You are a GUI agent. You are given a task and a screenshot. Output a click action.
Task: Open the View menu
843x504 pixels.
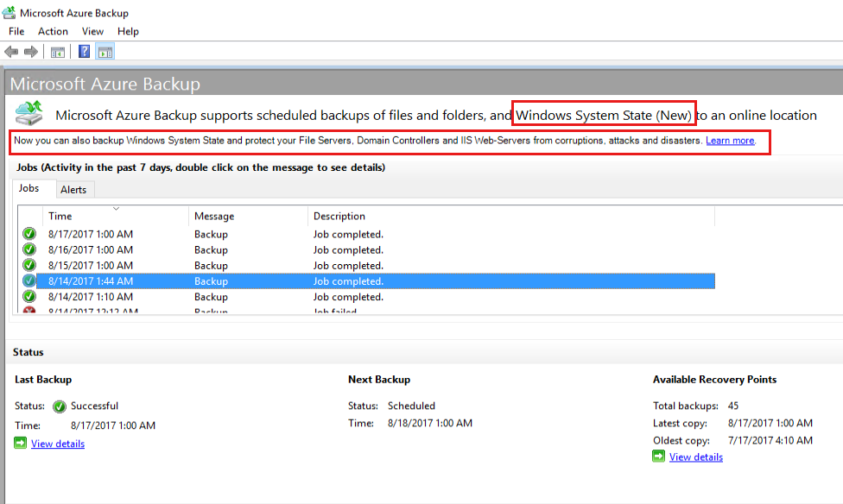[92, 31]
